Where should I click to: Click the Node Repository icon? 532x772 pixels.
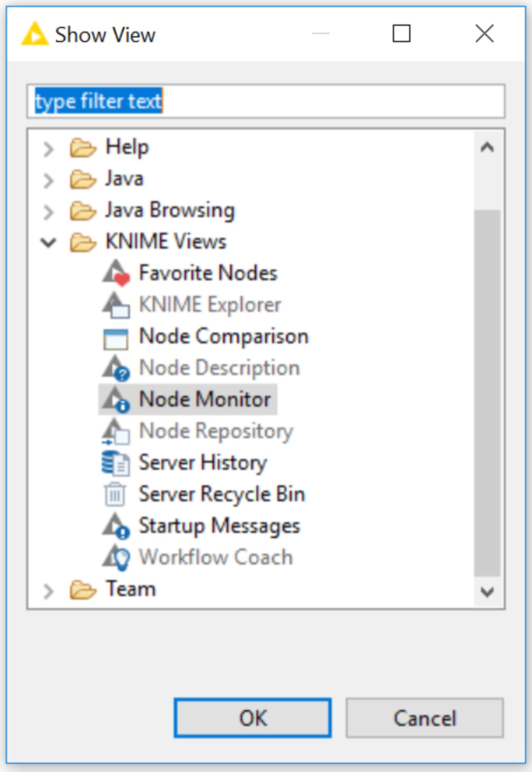(116, 431)
